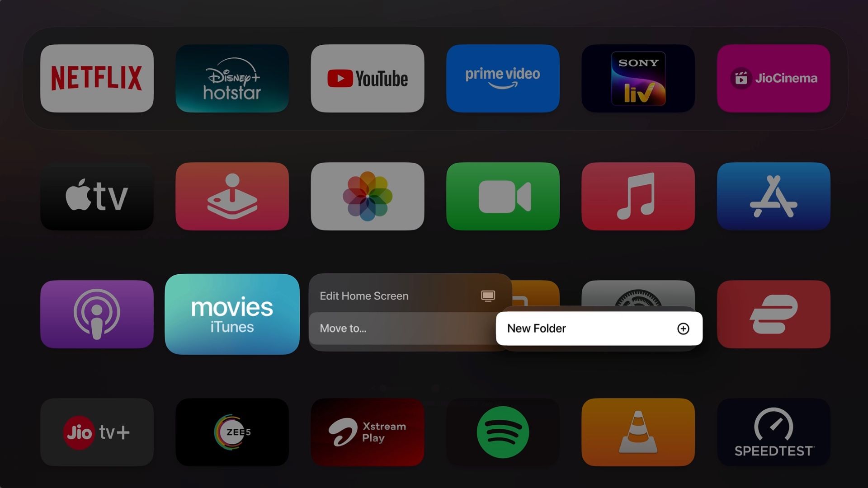Click New Folder to create folder
The height and width of the screenshot is (488, 868).
tap(598, 328)
